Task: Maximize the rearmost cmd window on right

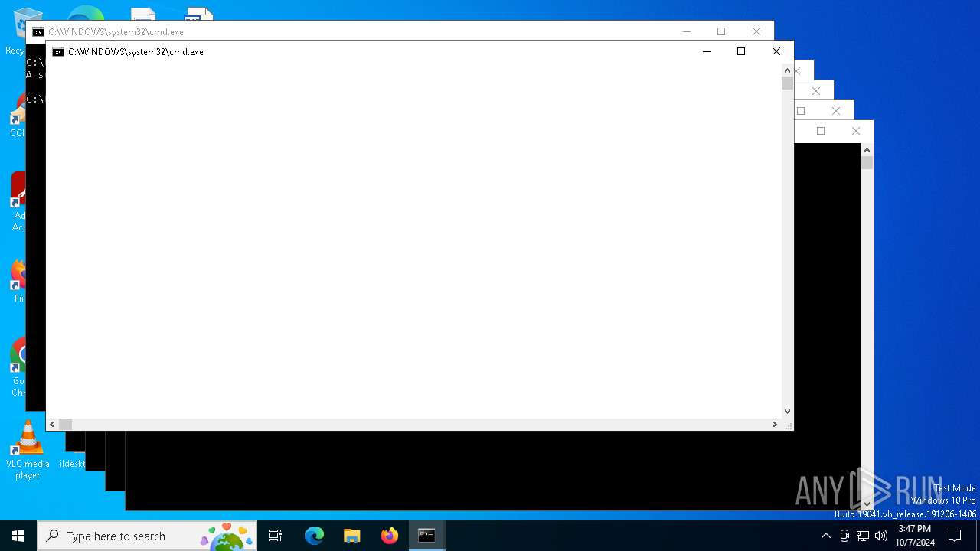Action: tap(821, 131)
